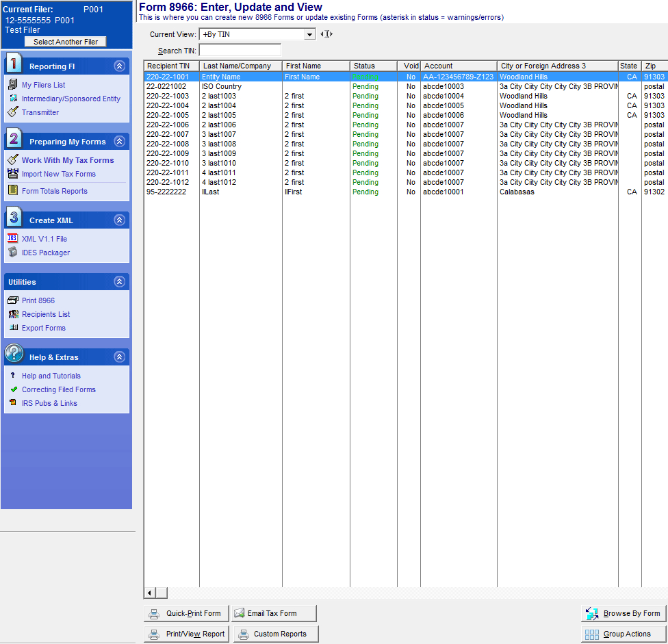The width and height of the screenshot is (668, 644).
Task: Open Import New Tax Forms link
Action: [59, 174]
